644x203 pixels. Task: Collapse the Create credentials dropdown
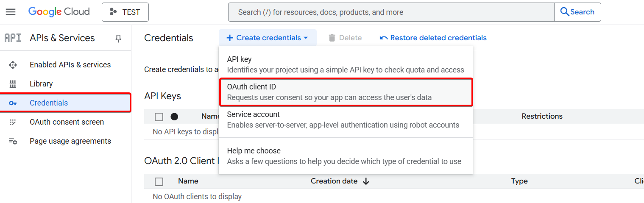pyautogui.click(x=268, y=38)
